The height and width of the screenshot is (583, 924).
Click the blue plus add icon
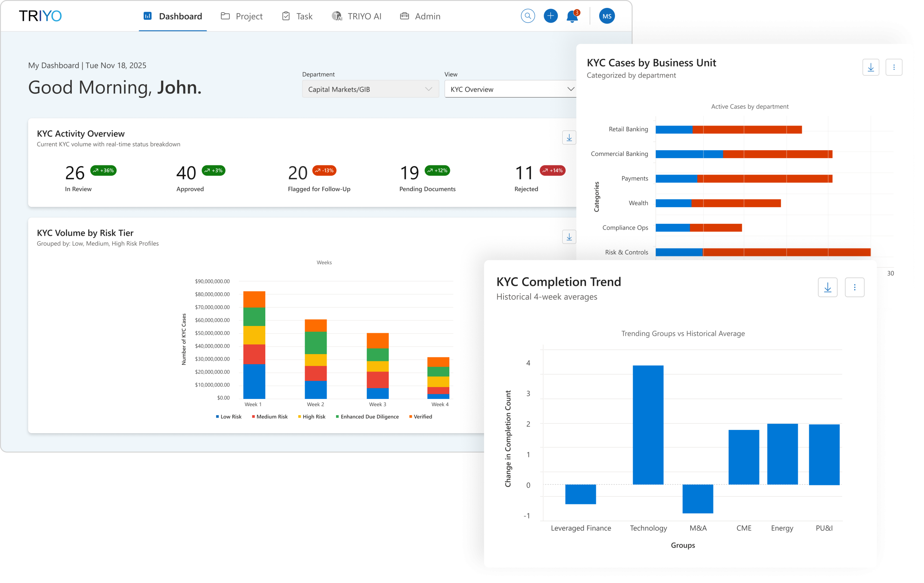pyautogui.click(x=550, y=16)
